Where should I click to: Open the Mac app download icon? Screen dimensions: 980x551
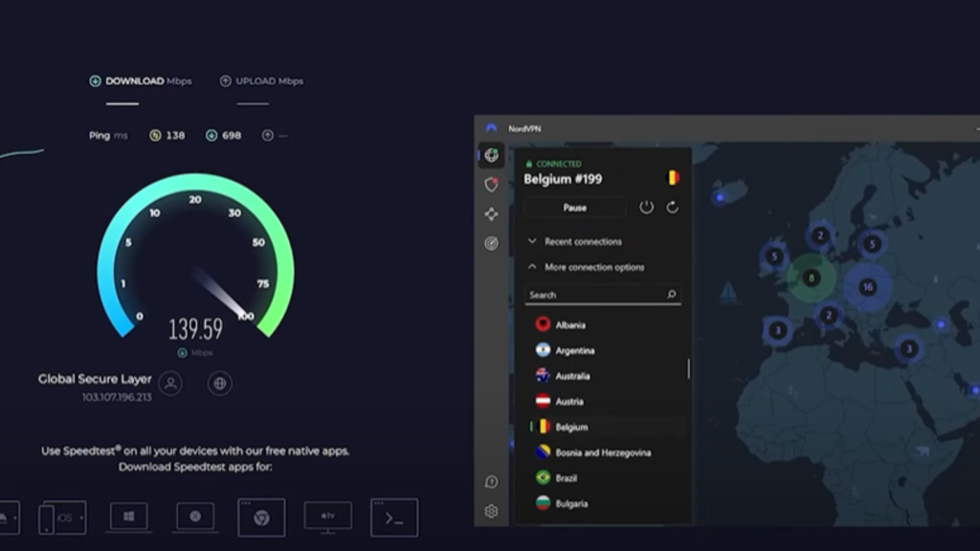point(195,518)
